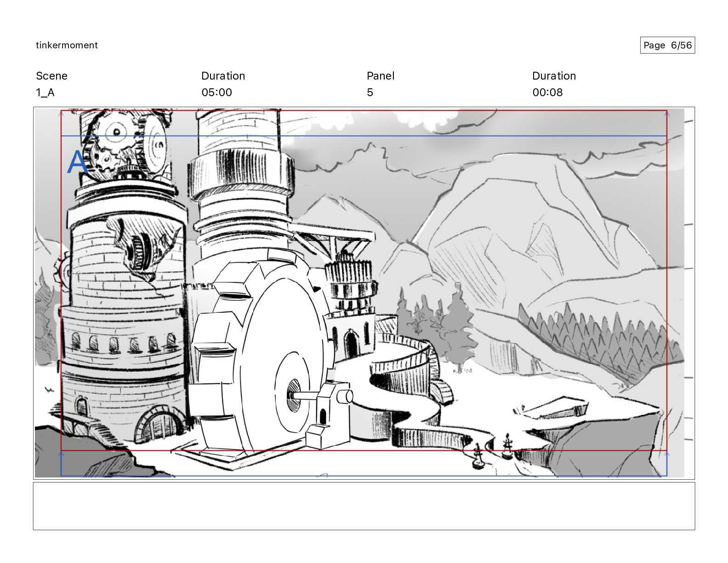Image resolution: width=728 pixels, height=563 pixels.
Task: Click the 'Duration' label above 05:00
Action: pyautogui.click(x=223, y=76)
